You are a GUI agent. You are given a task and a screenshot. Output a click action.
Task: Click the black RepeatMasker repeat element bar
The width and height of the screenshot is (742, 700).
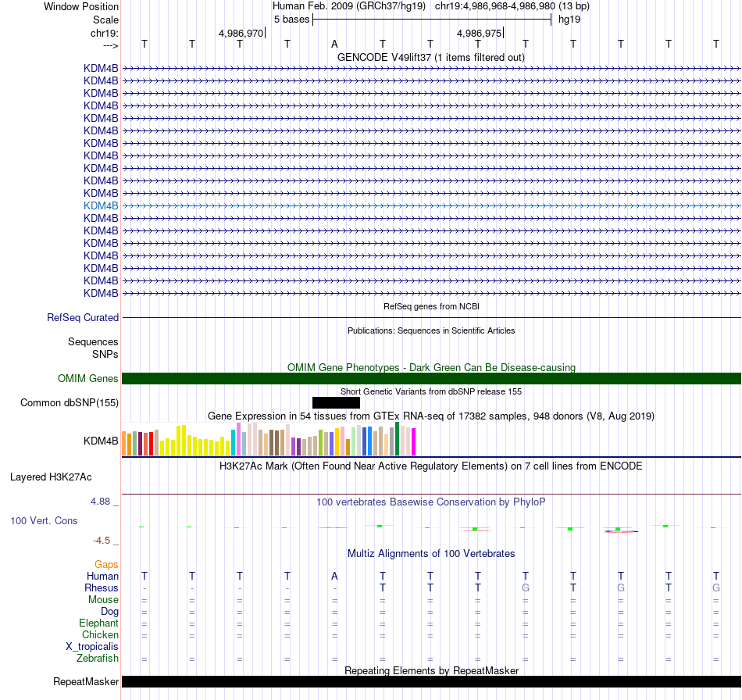click(431, 681)
